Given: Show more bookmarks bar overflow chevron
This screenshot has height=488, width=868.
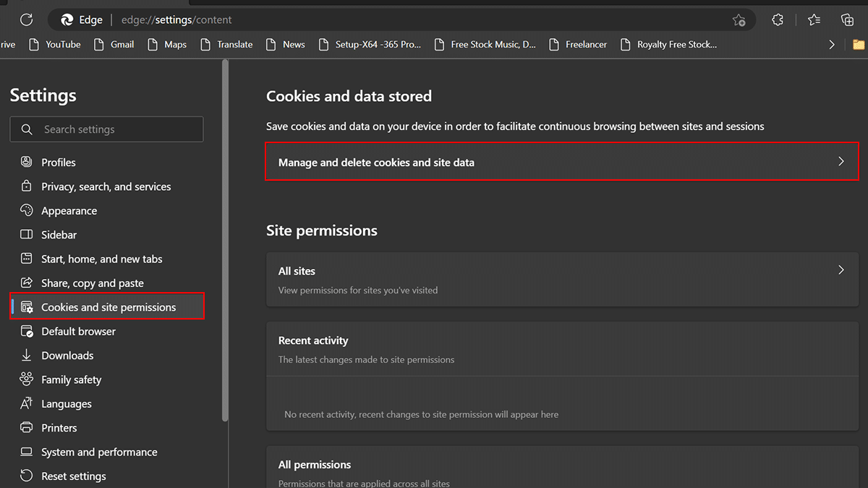Looking at the screenshot, I should click(x=832, y=45).
